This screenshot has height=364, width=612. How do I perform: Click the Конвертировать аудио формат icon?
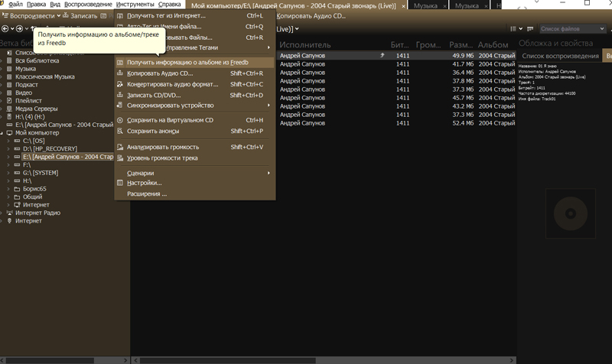[x=120, y=84]
